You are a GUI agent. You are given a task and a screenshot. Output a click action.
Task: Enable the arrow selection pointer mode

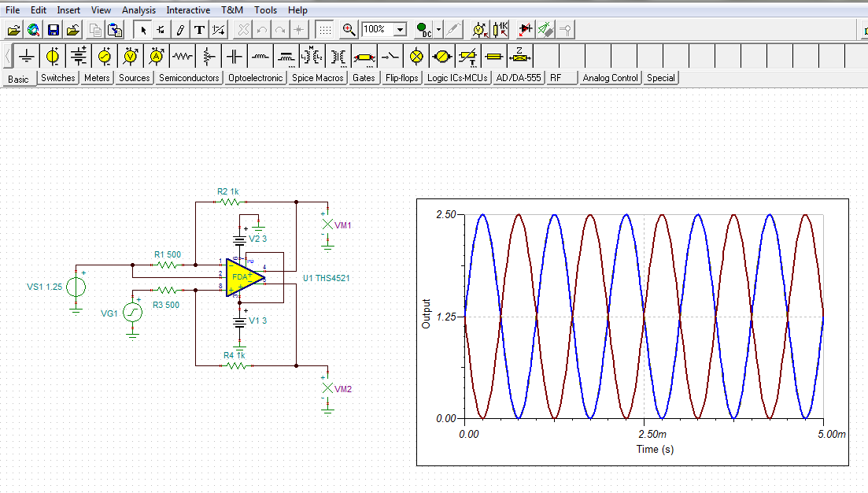point(143,30)
